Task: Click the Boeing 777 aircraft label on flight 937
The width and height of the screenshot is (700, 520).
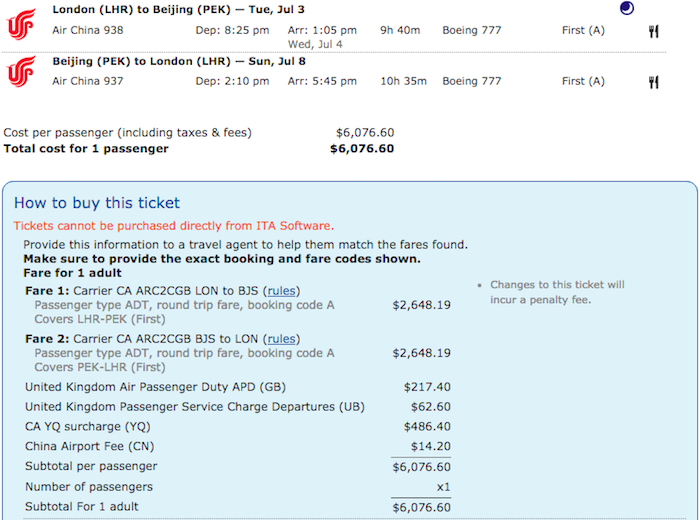Action: tap(472, 81)
